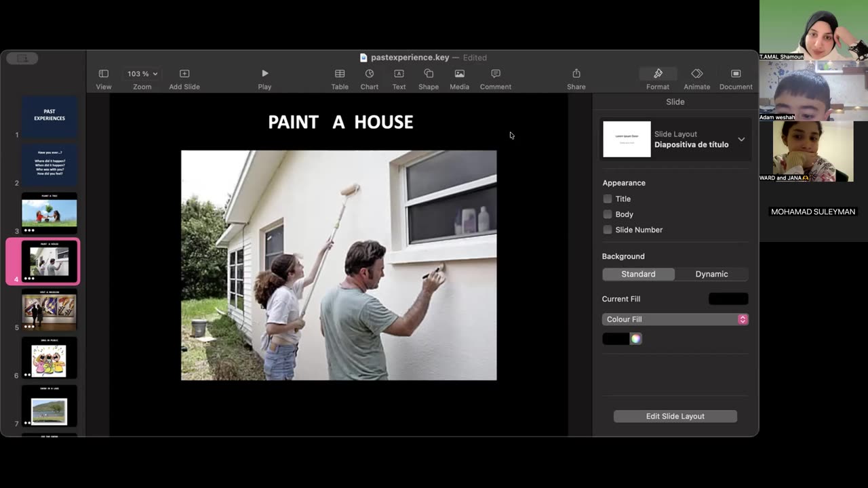
Task: Add a Comment
Action: click(x=496, y=79)
